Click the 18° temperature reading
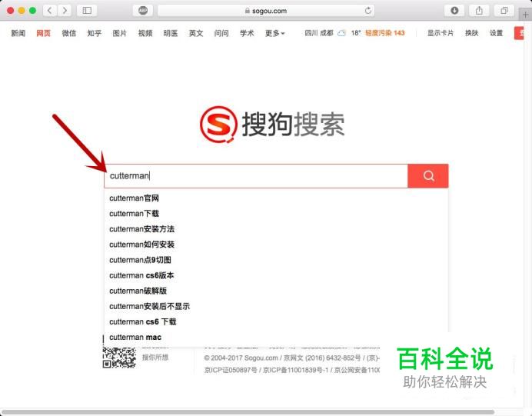The image size is (532, 416). [x=356, y=33]
